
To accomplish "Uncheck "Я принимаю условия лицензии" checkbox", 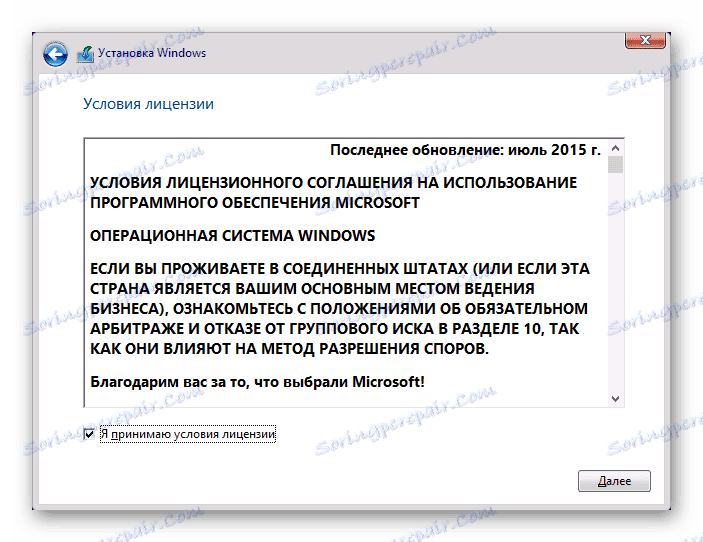I will click(89, 434).
